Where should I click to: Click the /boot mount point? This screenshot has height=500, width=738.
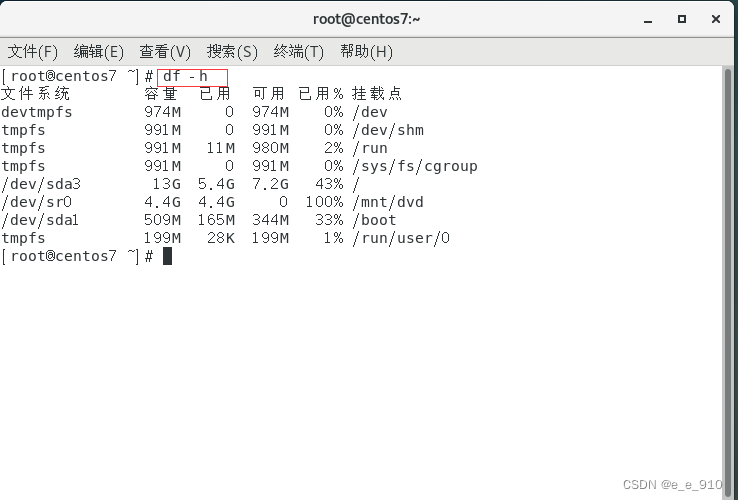pos(374,220)
